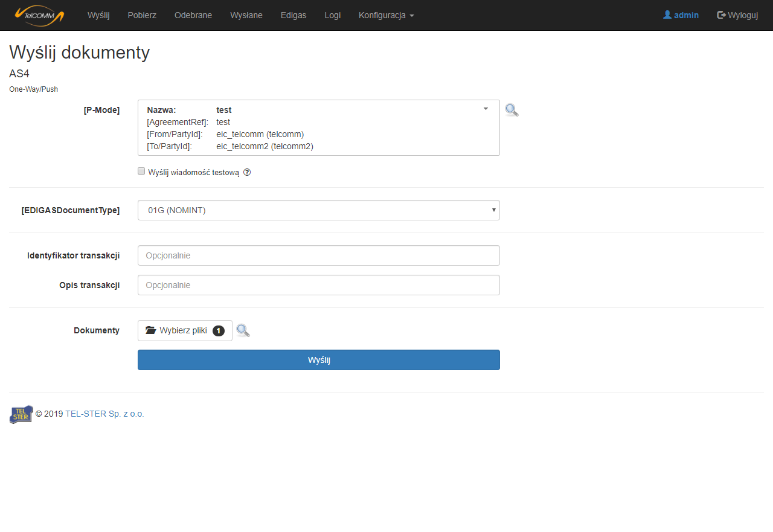The width and height of the screenshot is (773, 532).
Task: Open the Edigas page
Action: point(293,15)
